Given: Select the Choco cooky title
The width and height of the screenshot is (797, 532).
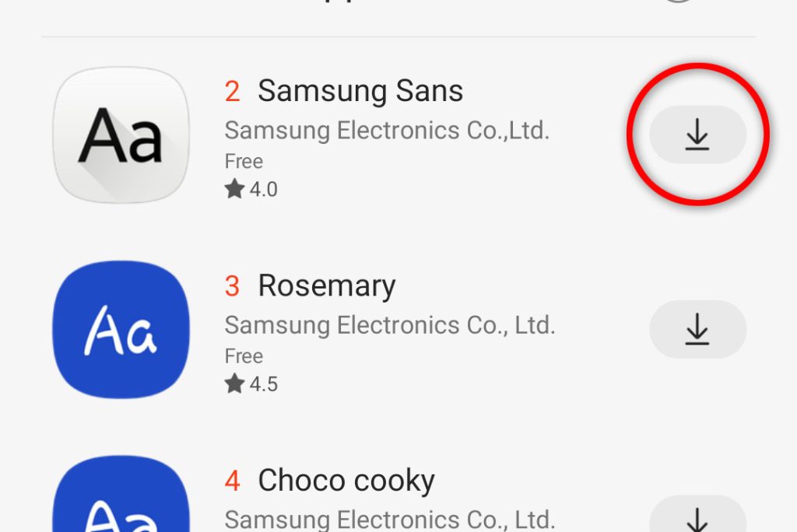Looking at the screenshot, I should [346, 481].
